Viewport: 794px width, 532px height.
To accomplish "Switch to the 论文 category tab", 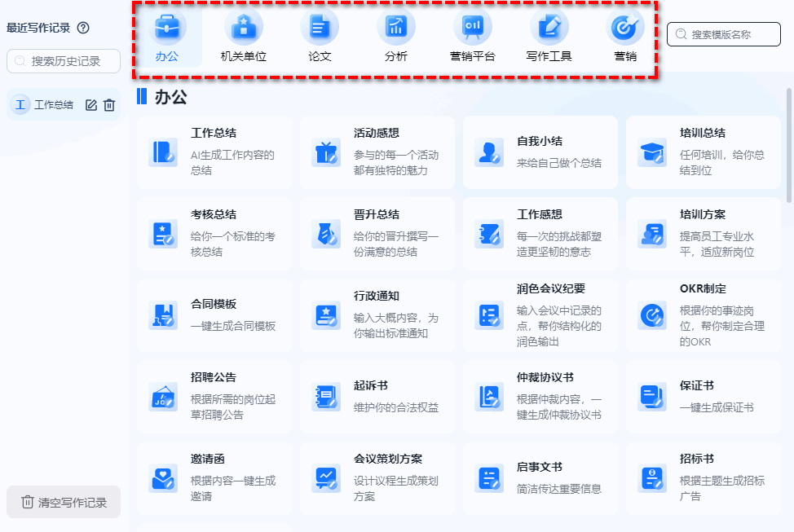I will pyautogui.click(x=320, y=36).
